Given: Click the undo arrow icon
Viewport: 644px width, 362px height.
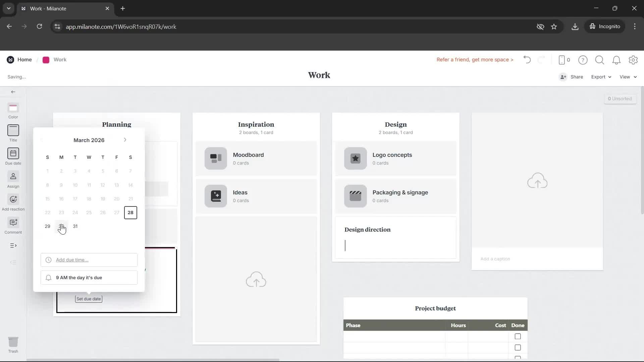Looking at the screenshot, I should tap(527, 60).
